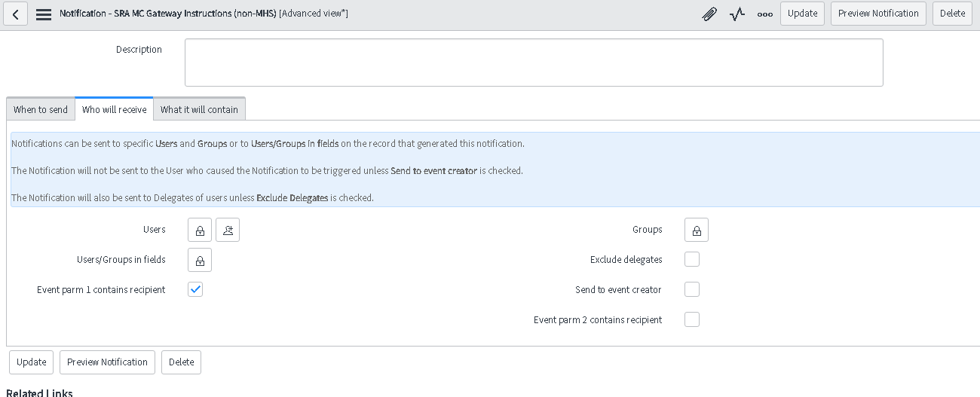This screenshot has height=397, width=980.
Task: Click the Update button in header
Action: (x=802, y=14)
